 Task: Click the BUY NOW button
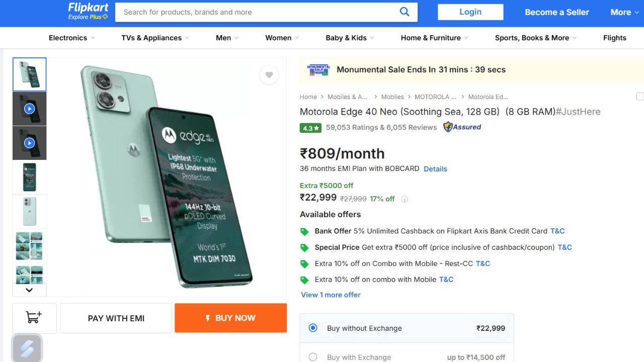pos(230,318)
